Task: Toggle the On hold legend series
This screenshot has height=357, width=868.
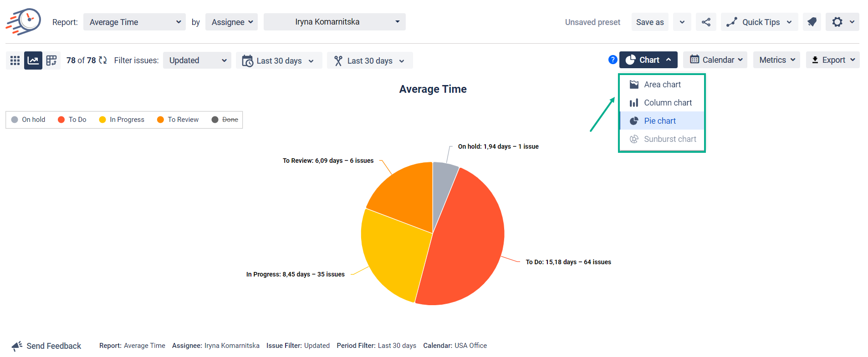Action: point(28,120)
